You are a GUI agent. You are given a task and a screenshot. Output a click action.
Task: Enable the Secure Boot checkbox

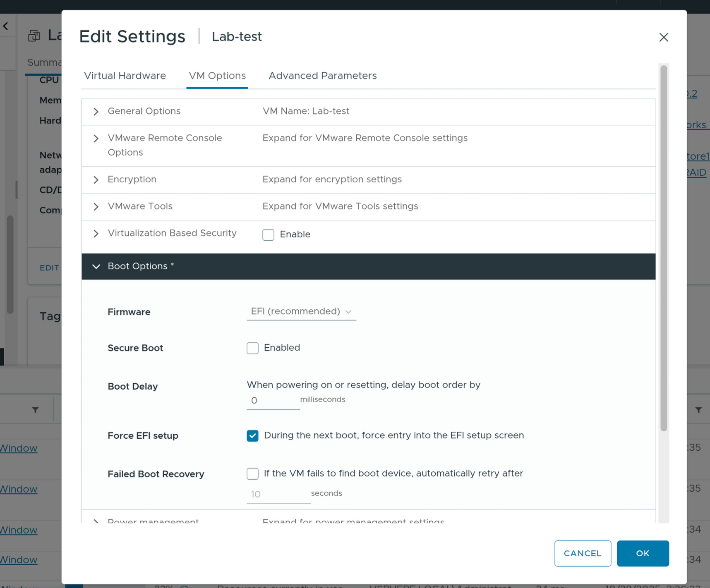(252, 348)
